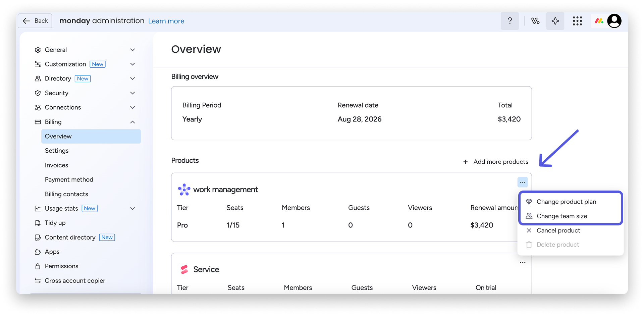Viewport: 644px width, 316px height.
Task: Open Cross account copier in sidebar
Action: pyautogui.click(x=75, y=280)
